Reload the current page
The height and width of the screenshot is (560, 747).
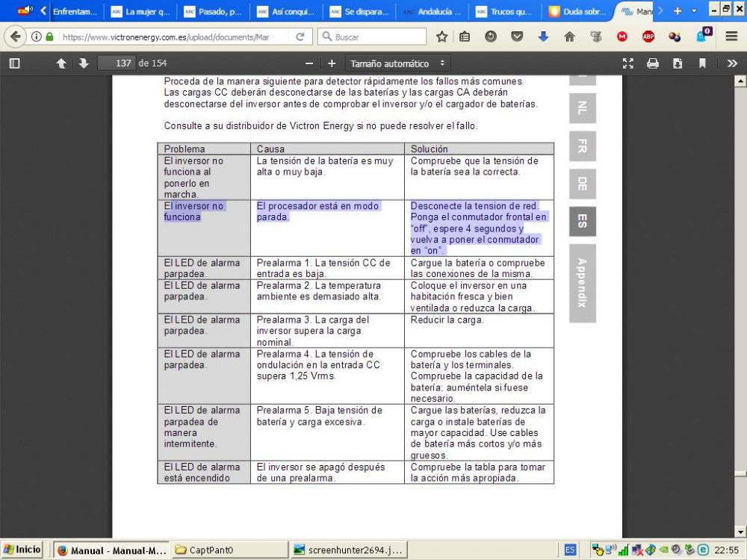300,37
